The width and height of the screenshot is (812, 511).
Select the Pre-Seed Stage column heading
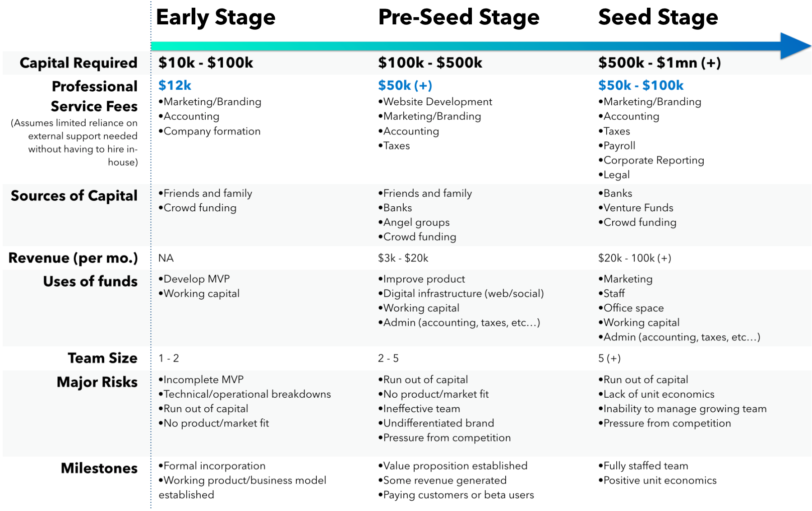tap(459, 18)
